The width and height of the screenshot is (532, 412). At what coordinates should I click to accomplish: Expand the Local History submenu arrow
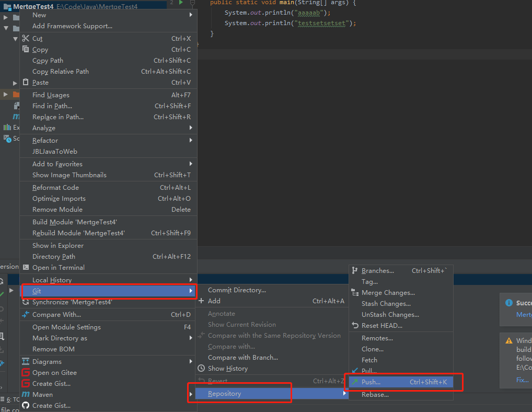191,280
